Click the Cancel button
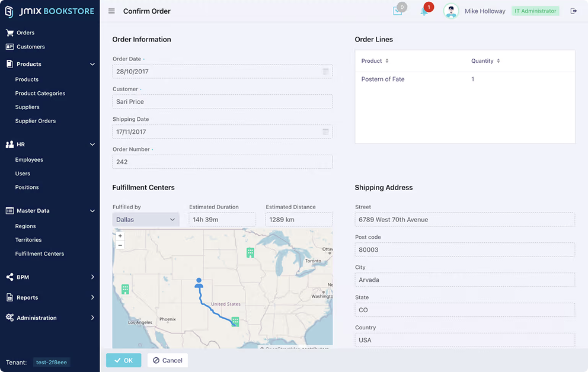Viewport: 588px width, 372px height. pos(167,360)
